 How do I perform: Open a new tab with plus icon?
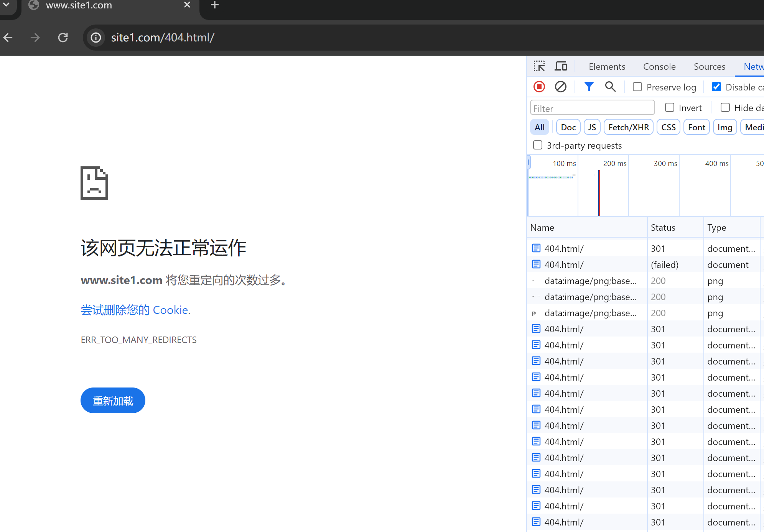point(215,5)
